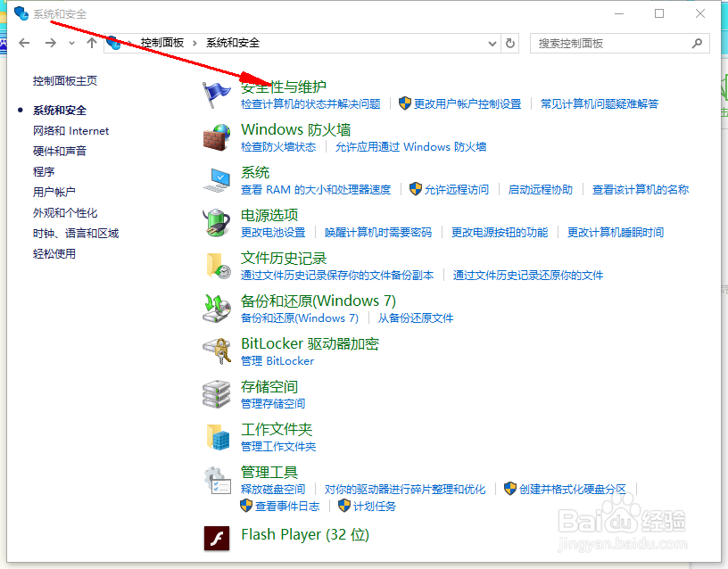The image size is (728, 569).
Task: Click 查看事件日志 link
Action: pyautogui.click(x=287, y=507)
